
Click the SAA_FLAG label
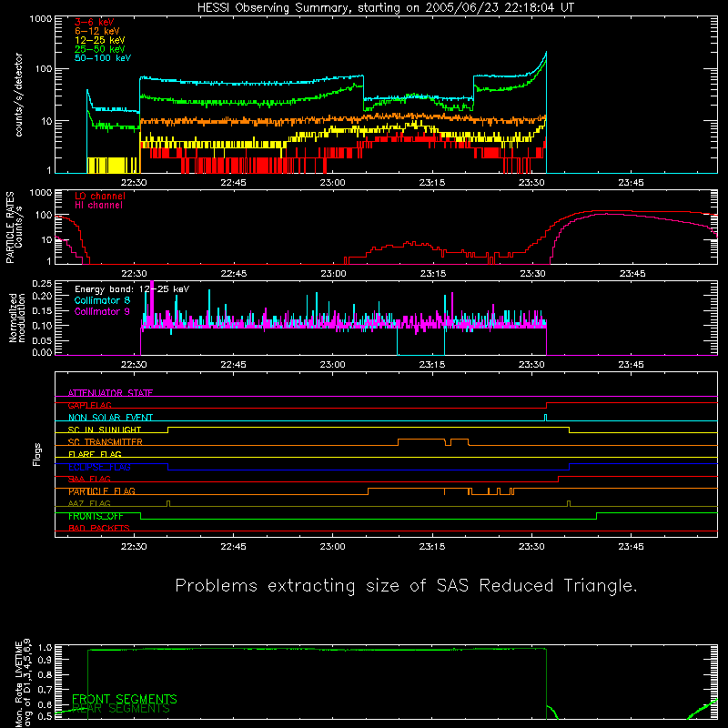pyautogui.click(x=89, y=479)
